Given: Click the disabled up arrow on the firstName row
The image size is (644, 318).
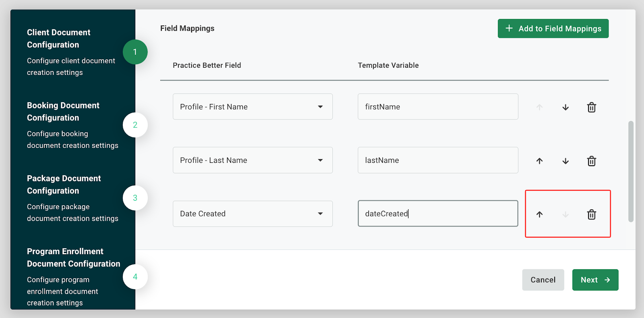Looking at the screenshot, I should click(x=539, y=107).
